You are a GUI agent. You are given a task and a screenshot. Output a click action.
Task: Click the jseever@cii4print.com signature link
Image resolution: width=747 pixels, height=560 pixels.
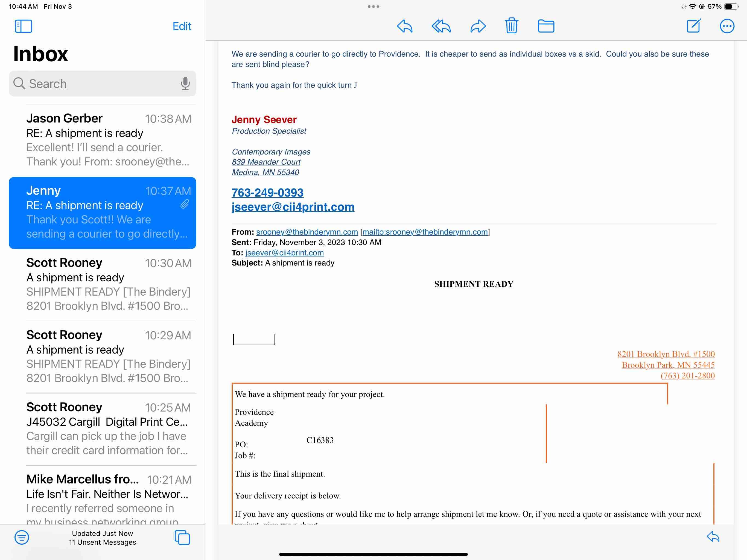coord(293,207)
